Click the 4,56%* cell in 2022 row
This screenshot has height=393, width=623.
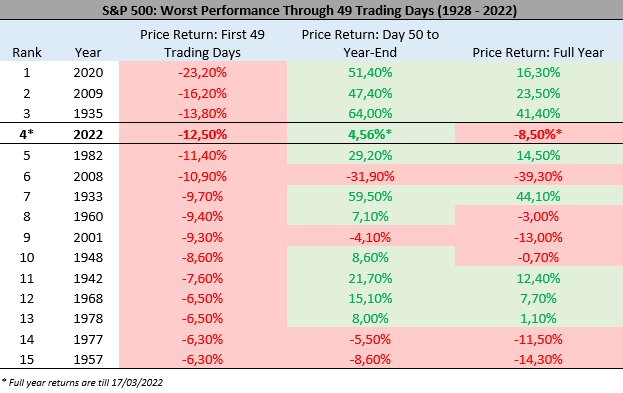point(370,134)
